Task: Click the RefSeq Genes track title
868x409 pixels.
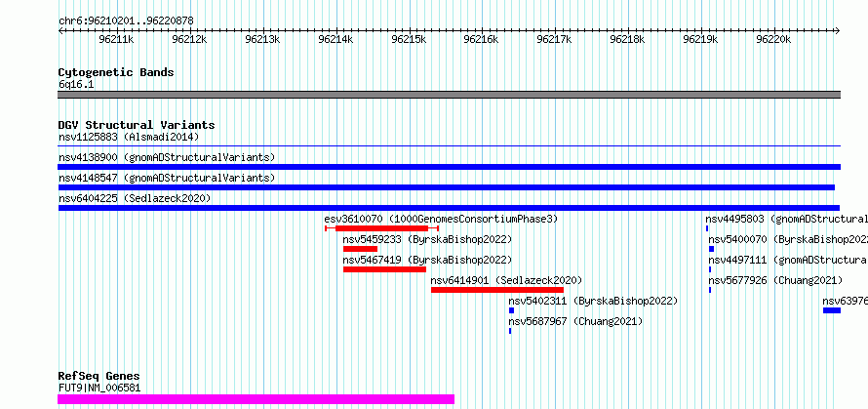Action: tap(99, 377)
